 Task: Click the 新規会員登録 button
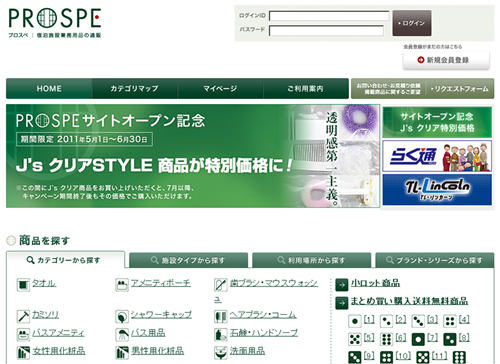[x=446, y=60]
